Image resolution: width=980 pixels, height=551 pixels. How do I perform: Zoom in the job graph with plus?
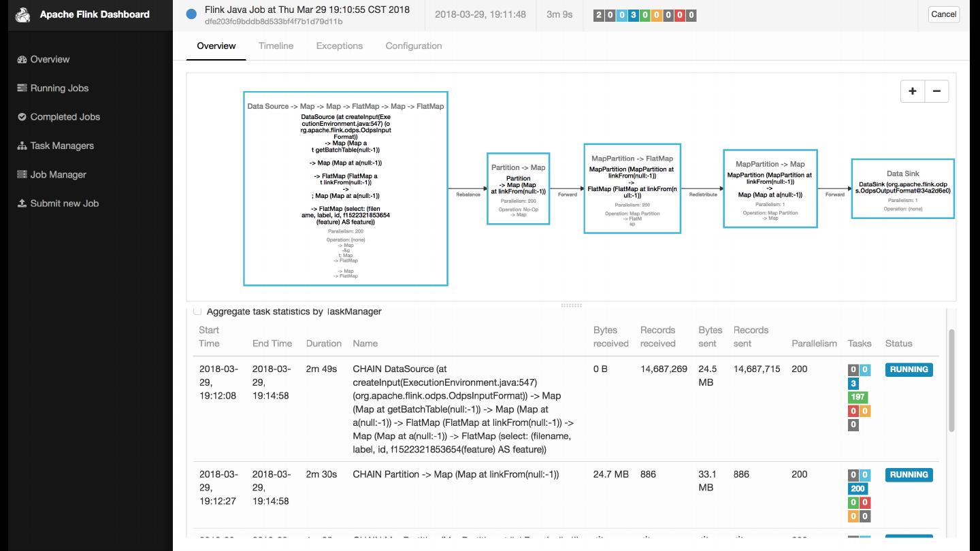coord(913,91)
